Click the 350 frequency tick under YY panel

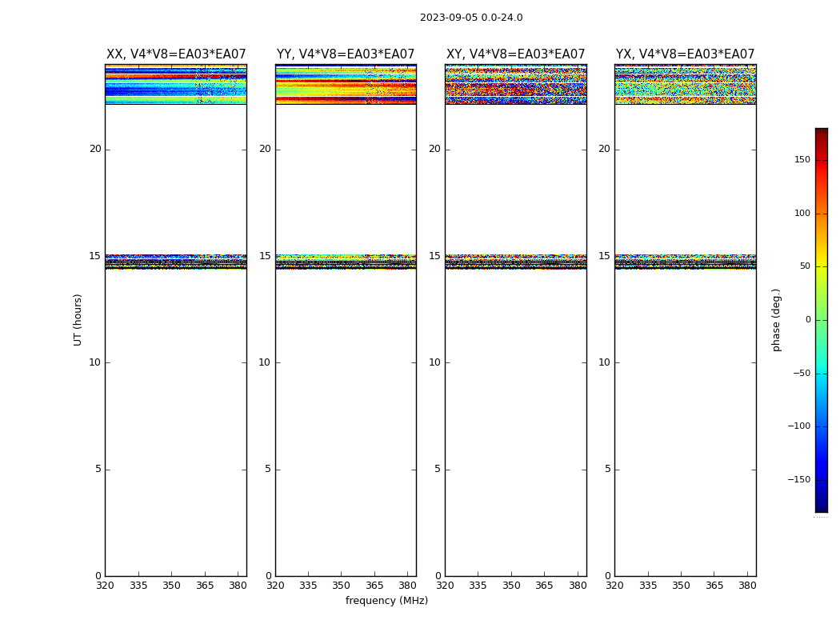click(x=342, y=586)
